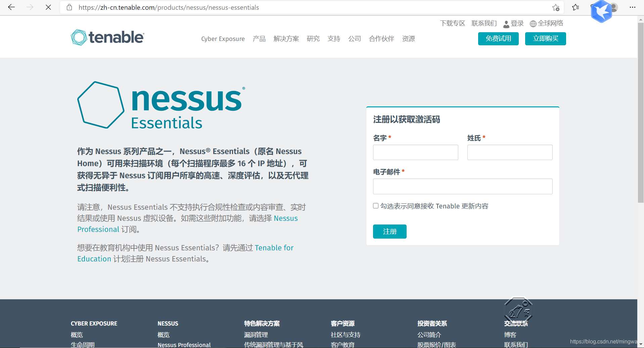Open 概览 under CYBER EXPOSURE footer
This screenshot has width=644, height=348.
[77, 335]
